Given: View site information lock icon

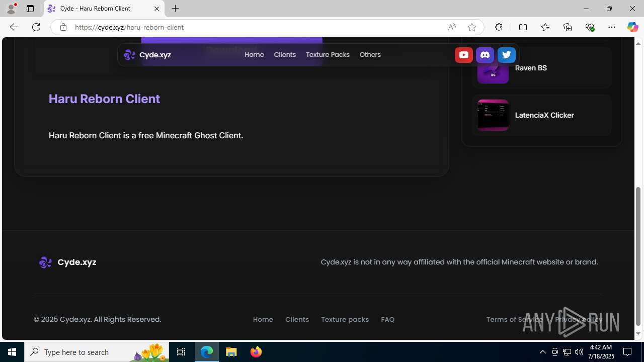Looking at the screenshot, I should click(x=63, y=27).
